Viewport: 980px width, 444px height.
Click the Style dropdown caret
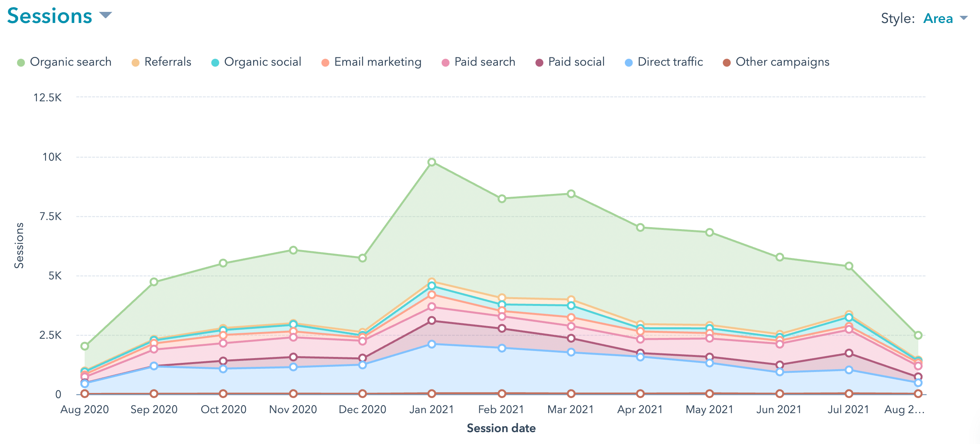tap(964, 18)
